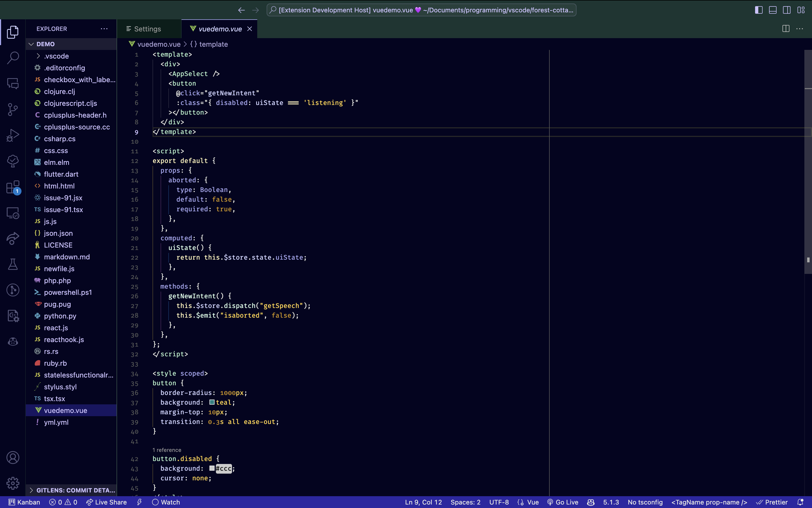The width and height of the screenshot is (812, 508).
Task: Click the teal color swatch
Action: [x=212, y=402]
